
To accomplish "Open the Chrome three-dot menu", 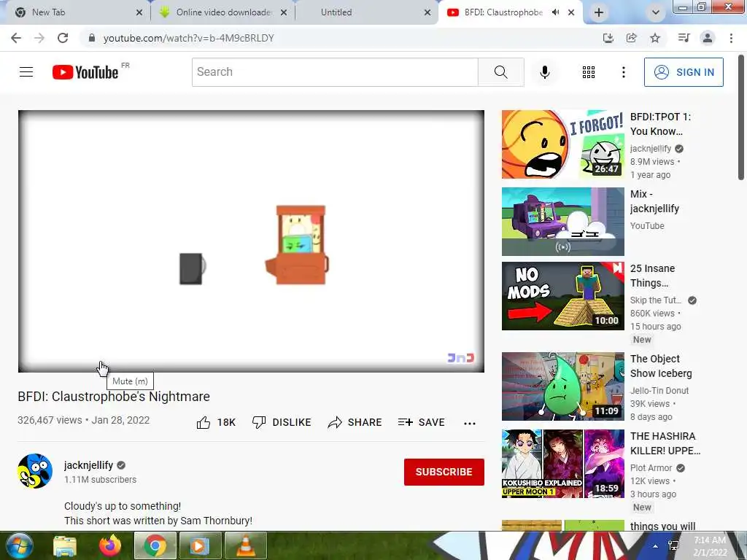I will 731,38.
